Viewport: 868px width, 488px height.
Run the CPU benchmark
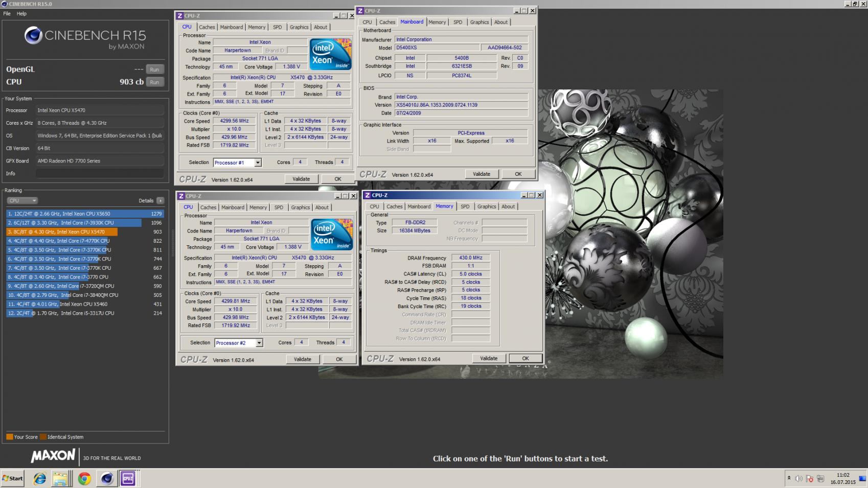coord(154,82)
